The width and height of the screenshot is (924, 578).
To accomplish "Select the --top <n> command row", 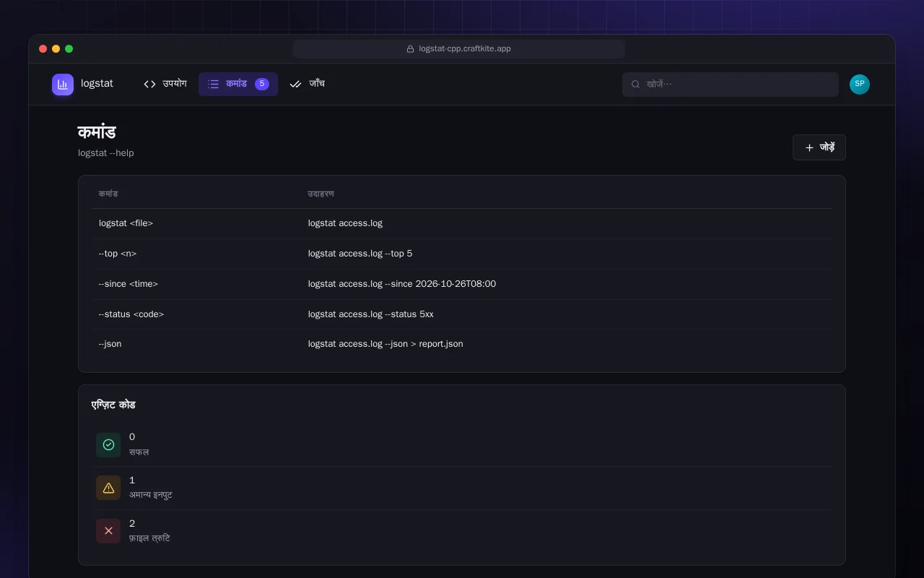I will tap(462, 254).
